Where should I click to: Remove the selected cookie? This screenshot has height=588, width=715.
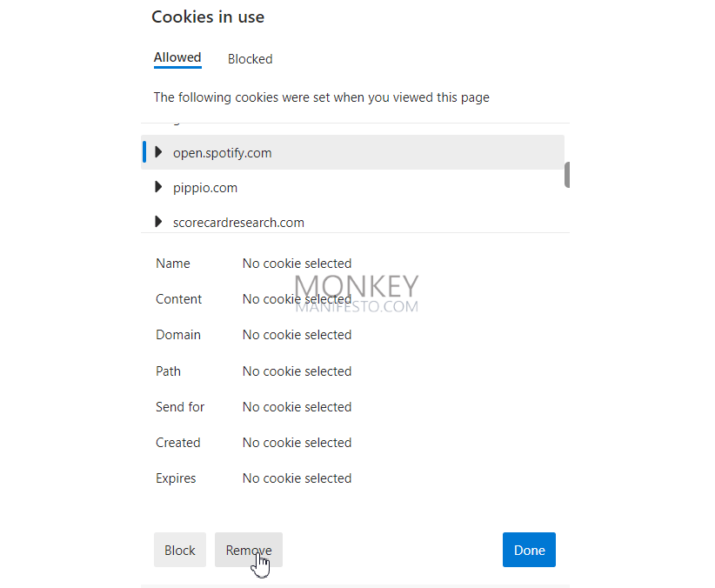click(249, 550)
